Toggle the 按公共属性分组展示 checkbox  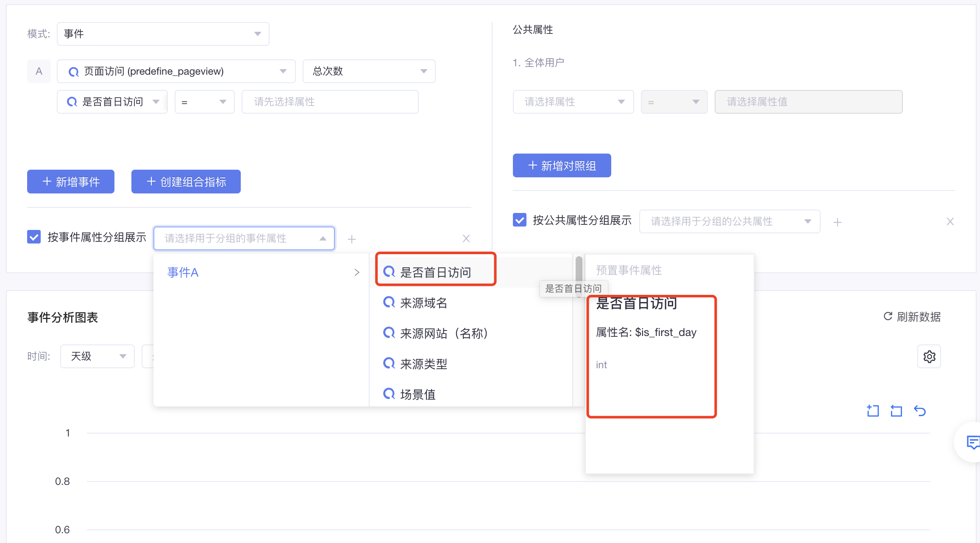[520, 220]
